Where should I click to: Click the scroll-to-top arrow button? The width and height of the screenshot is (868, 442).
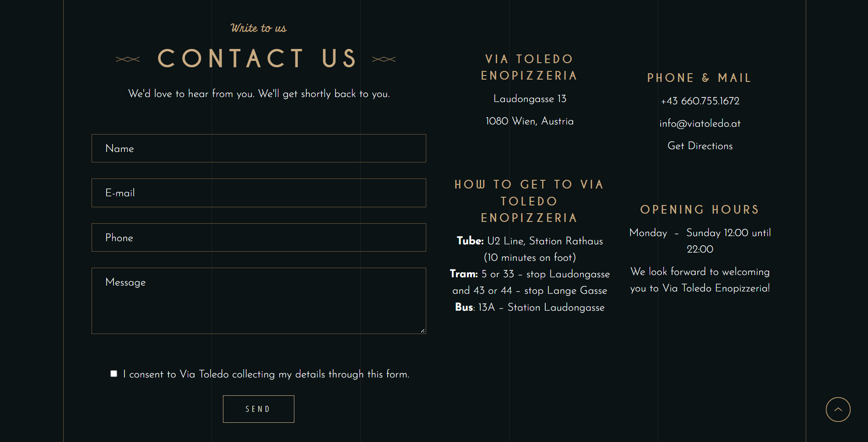coord(838,410)
